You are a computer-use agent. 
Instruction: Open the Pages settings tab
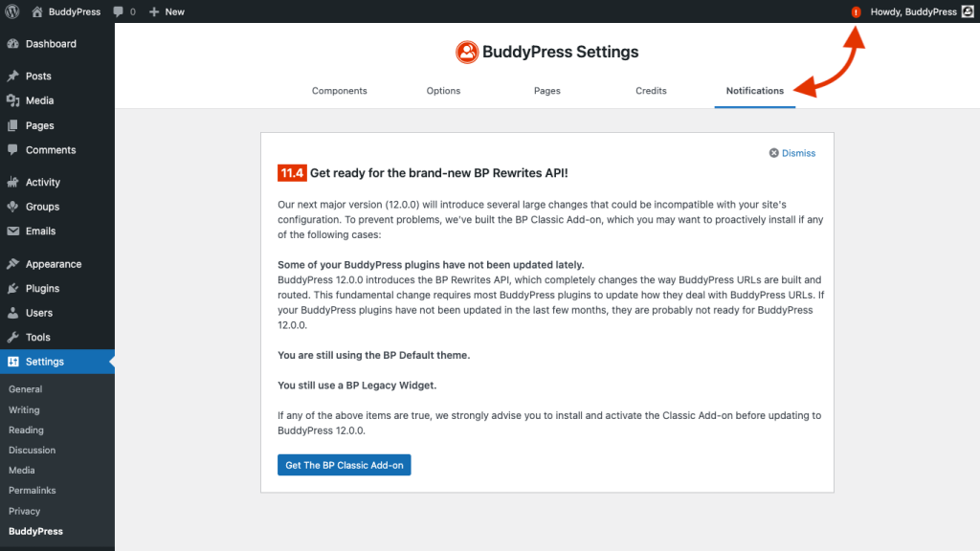coord(546,91)
